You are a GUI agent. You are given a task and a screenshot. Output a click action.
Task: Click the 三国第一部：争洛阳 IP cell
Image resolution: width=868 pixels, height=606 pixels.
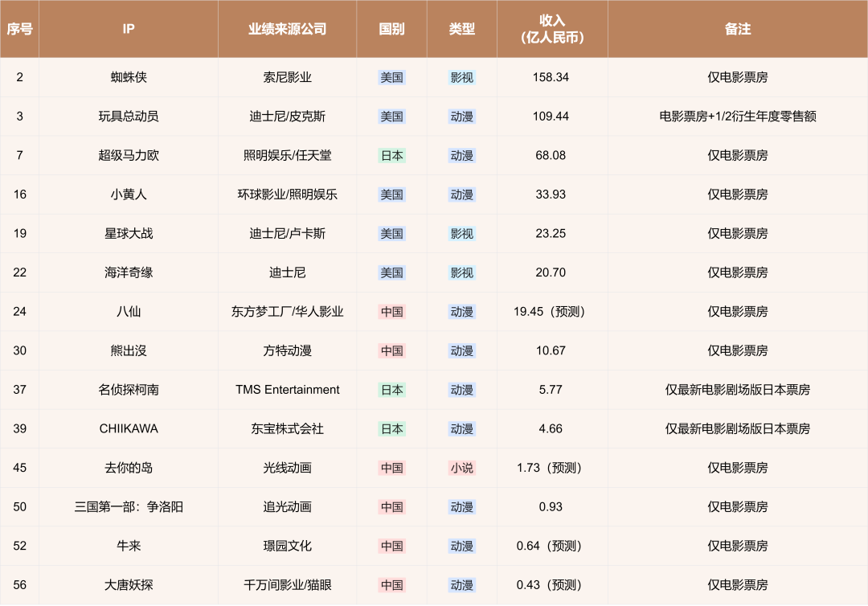point(129,507)
